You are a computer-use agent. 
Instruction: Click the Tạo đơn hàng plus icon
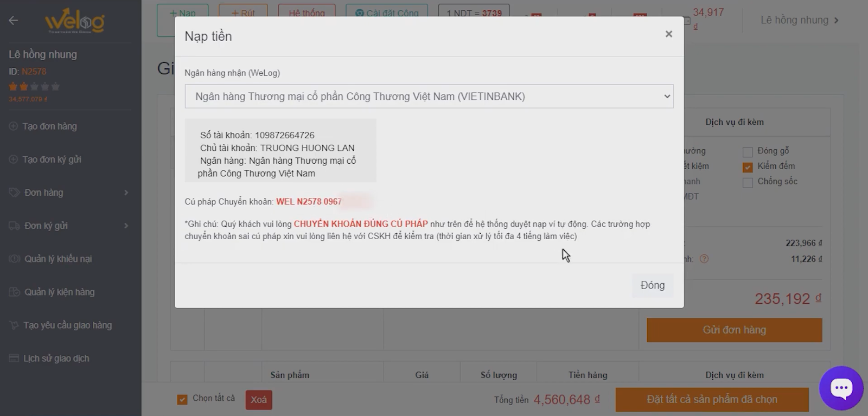pyautogui.click(x=14, y=126)
